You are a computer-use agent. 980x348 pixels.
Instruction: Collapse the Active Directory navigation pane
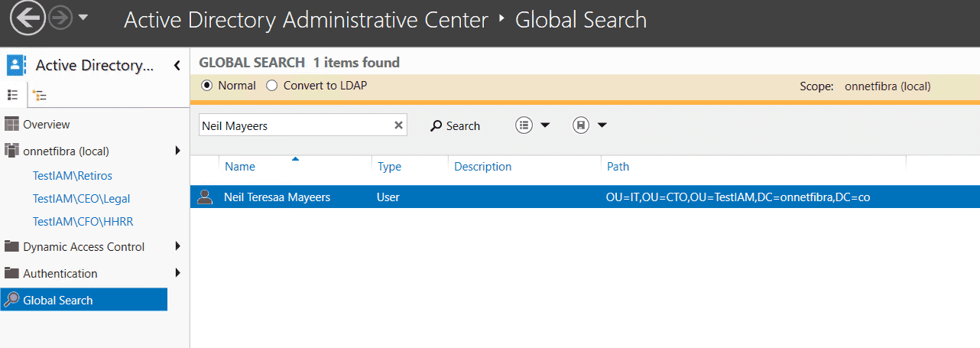pyautogui.click(x=177, y=66)
